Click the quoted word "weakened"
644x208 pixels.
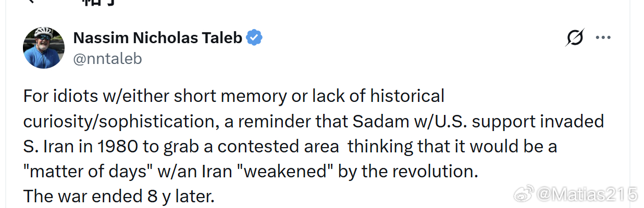point(285,172)
